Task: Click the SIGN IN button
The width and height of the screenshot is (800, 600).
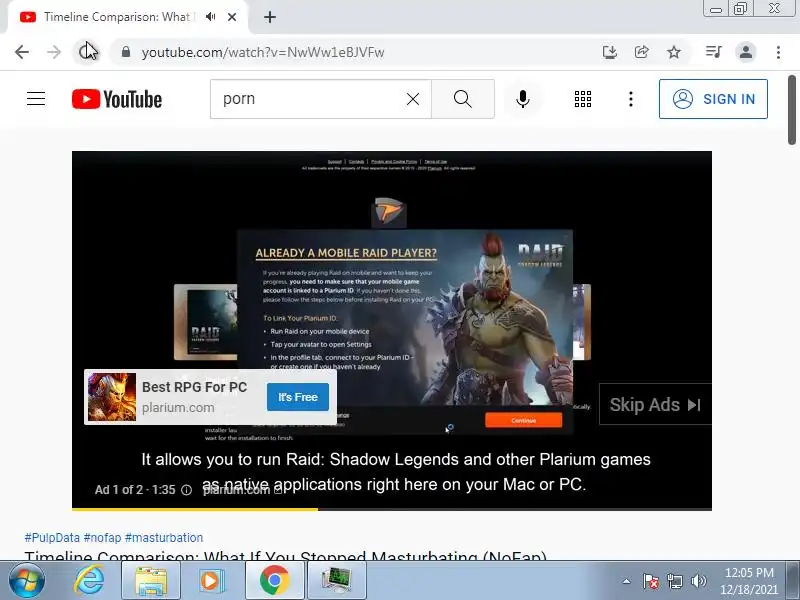Action: (x=713, y=99)
